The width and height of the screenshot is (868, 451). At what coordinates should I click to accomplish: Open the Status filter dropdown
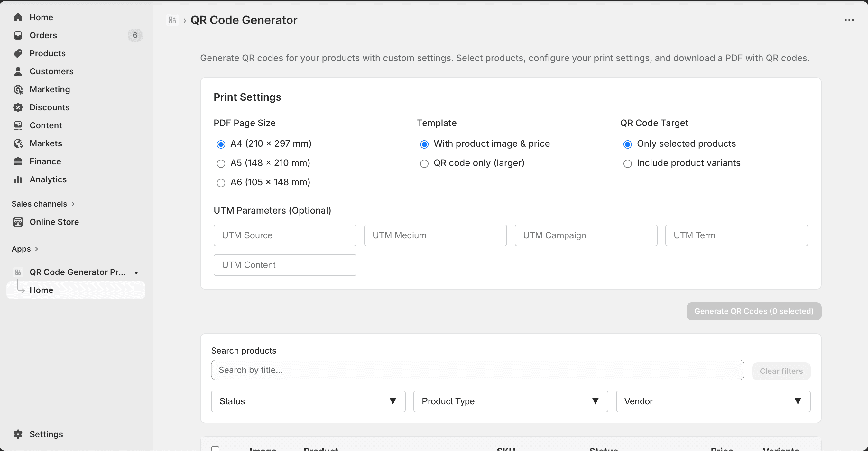(307, 401)
